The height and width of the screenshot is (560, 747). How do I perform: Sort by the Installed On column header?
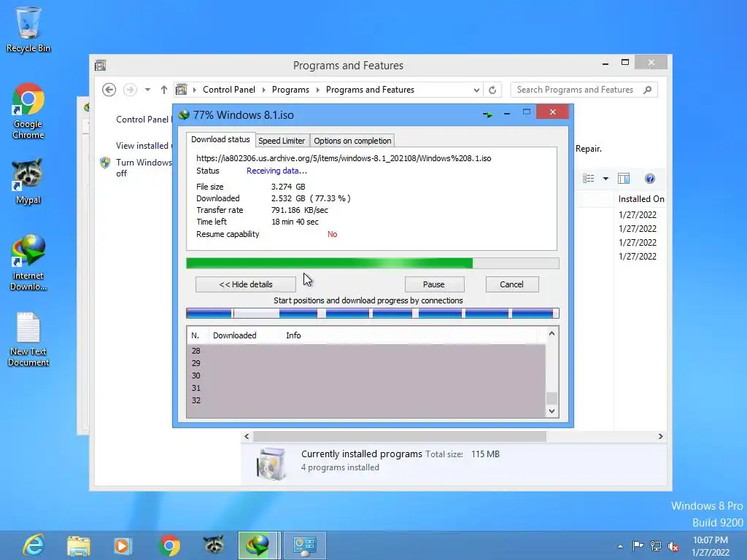(640, 199)
